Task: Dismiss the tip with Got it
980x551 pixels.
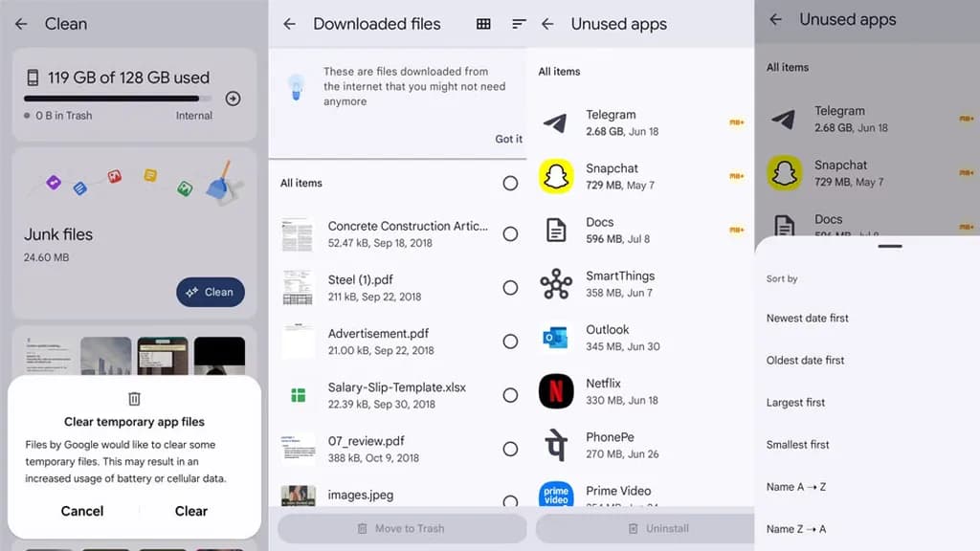Action: click(509, 138)
